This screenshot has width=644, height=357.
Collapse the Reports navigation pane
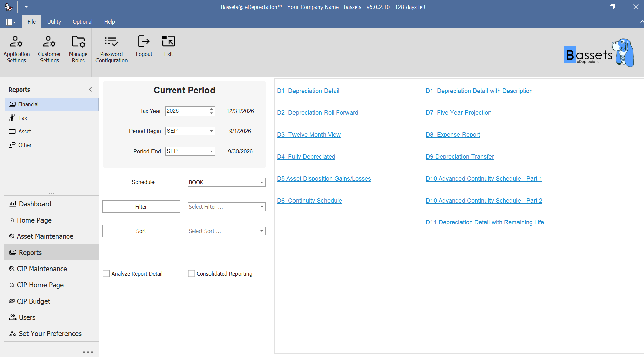tap(90, 90)
